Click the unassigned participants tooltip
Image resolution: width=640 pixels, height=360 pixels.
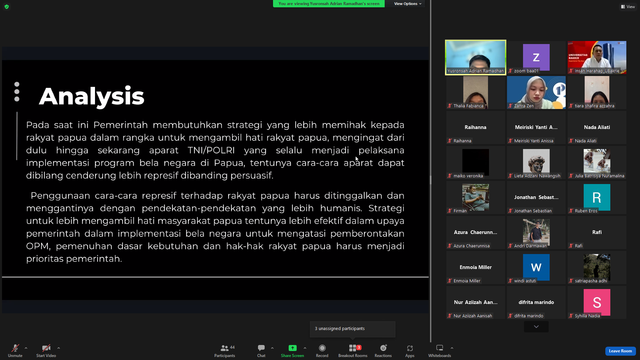[x=353, y=329]
